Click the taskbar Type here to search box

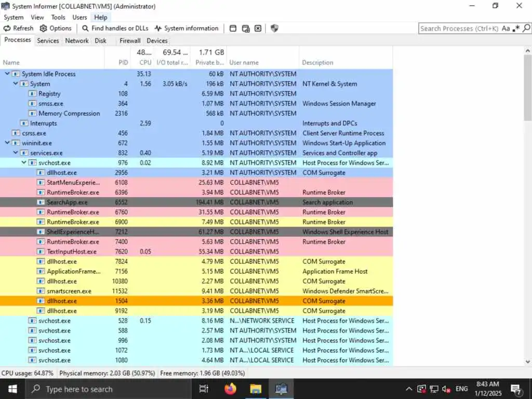pyautogui.click(x=108, y=389)
